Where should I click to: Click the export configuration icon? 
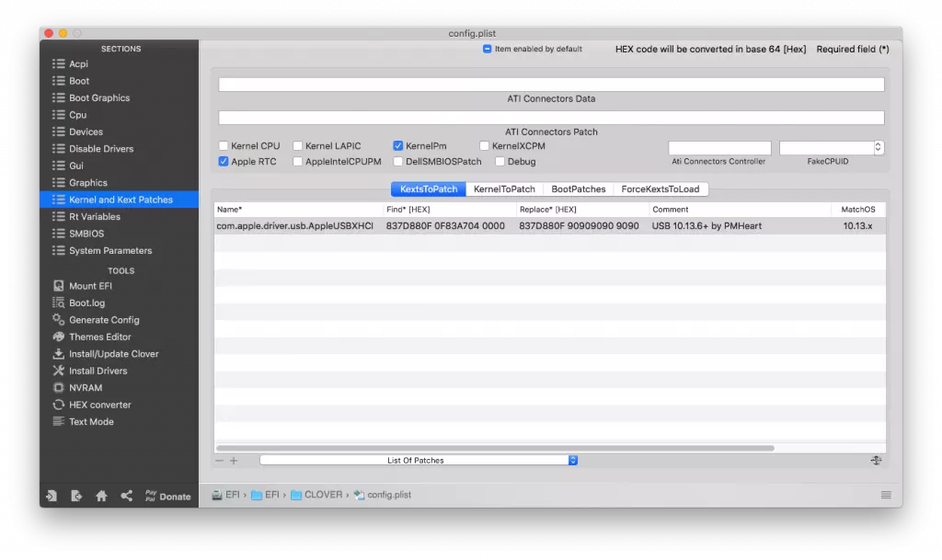tap(76, 496)
